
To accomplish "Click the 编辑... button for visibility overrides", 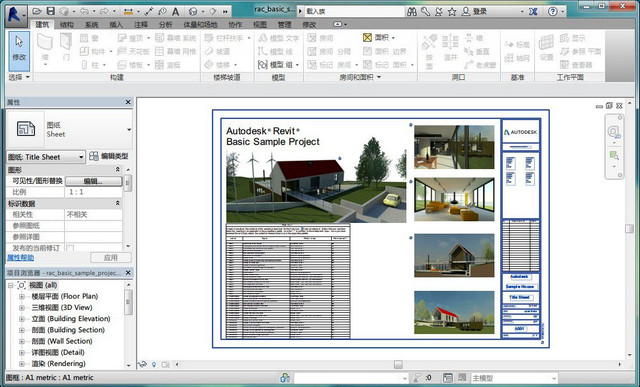I will coord(93,181).
